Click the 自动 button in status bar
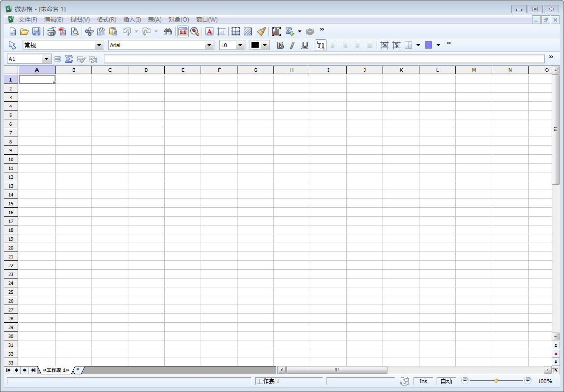The height and width of the screenshot is (392, 564). click(446, 381)
